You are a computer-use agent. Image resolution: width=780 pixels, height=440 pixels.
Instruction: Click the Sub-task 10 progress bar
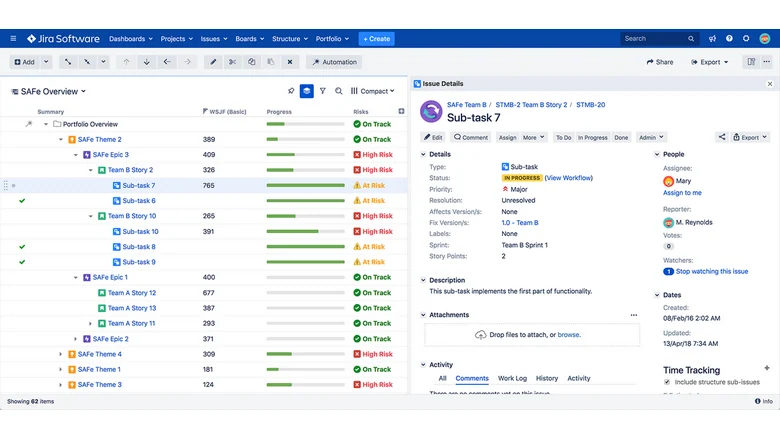tap(305, 232)
